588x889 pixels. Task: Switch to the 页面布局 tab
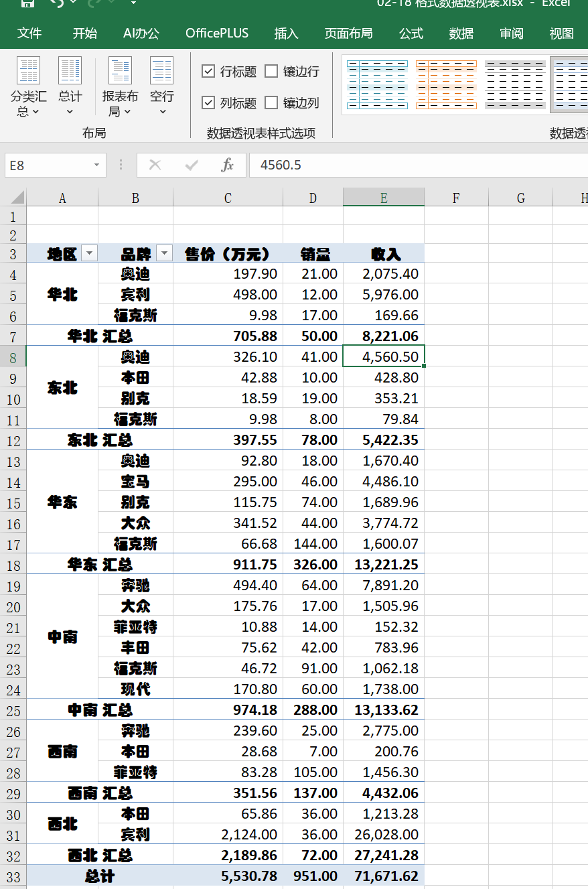(x=349, y=33)
